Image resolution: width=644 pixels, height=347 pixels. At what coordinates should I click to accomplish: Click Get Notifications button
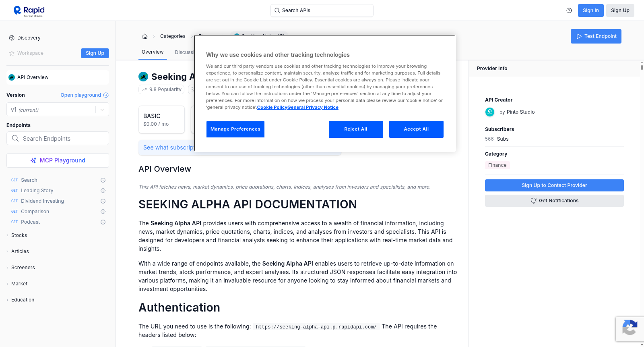point(554,201)
